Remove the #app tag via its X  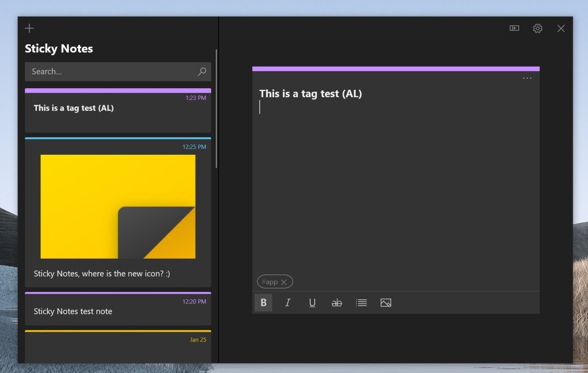click(284, 282)
